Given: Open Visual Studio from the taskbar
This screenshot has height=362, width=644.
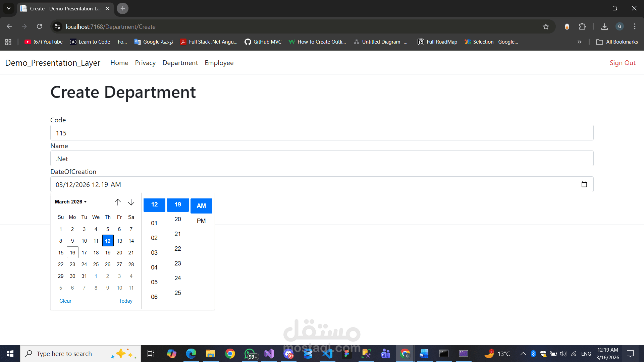Looking at the screenshot, I should (269, 354).
